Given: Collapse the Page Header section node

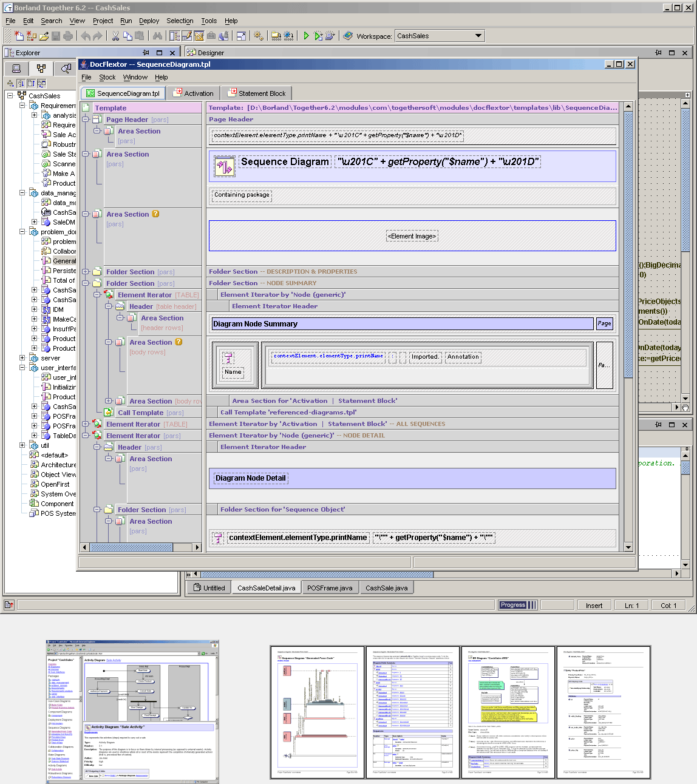Looking at the screenshot, I should [x=86, y=120].
